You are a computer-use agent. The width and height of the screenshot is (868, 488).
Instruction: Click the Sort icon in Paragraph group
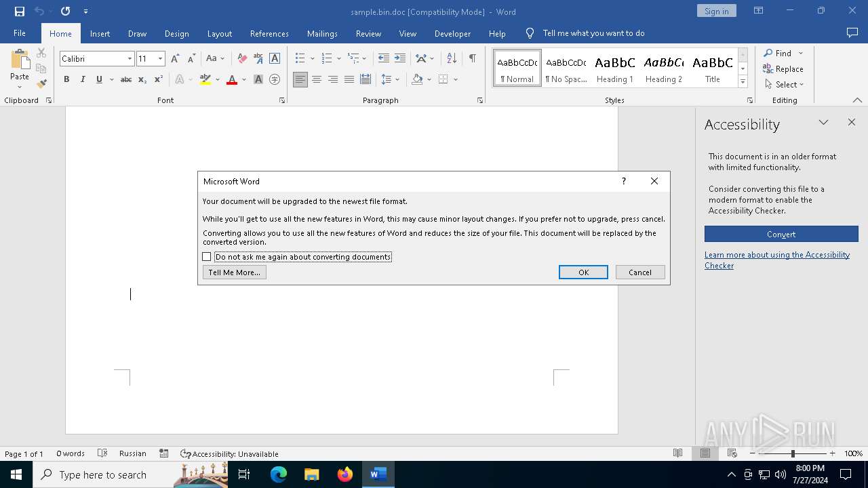452,59
